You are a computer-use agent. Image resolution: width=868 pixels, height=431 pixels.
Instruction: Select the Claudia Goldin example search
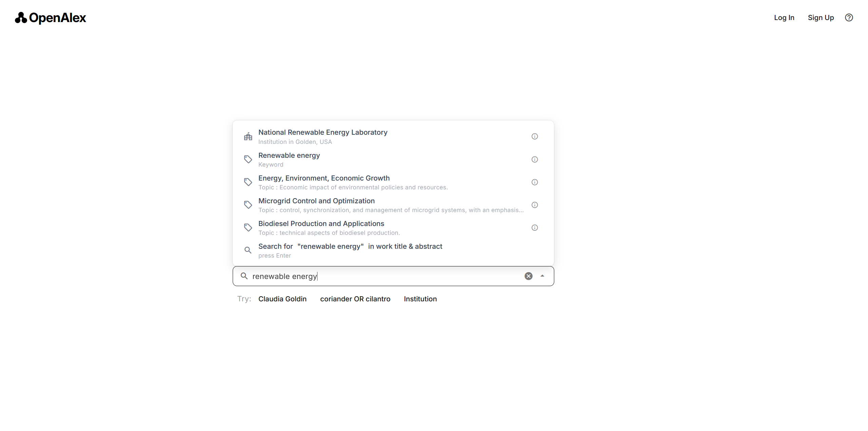tap(282, 299)
